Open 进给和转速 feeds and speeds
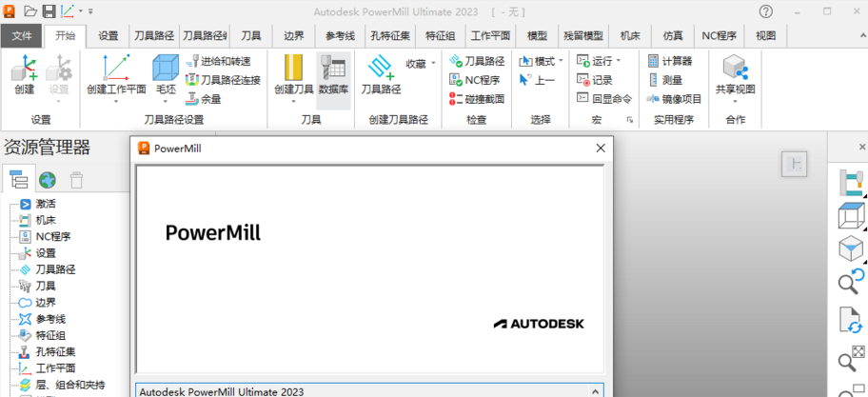 pyautogui.click(x=219, y=61)
